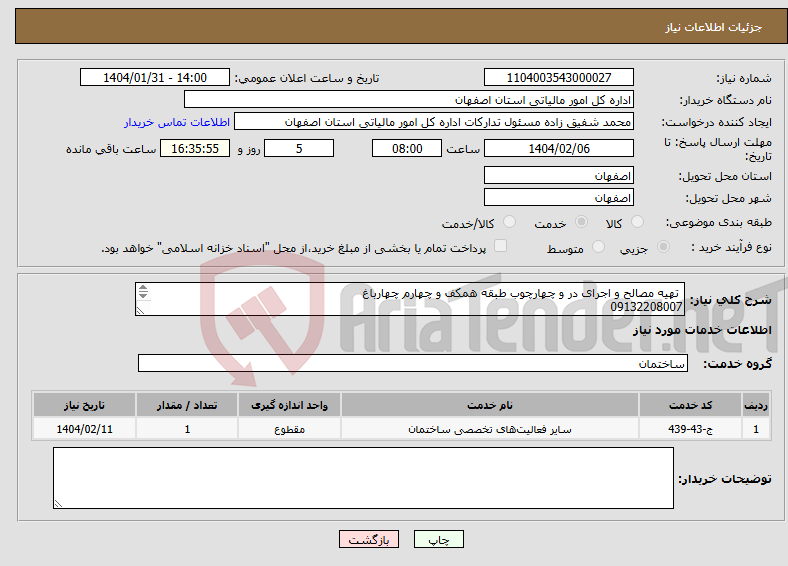The height and width of the screenshot is (566, 788).
Task: Click the announcement date field 1404/01/31 - 14:00
Action: (x=155, y=77)
